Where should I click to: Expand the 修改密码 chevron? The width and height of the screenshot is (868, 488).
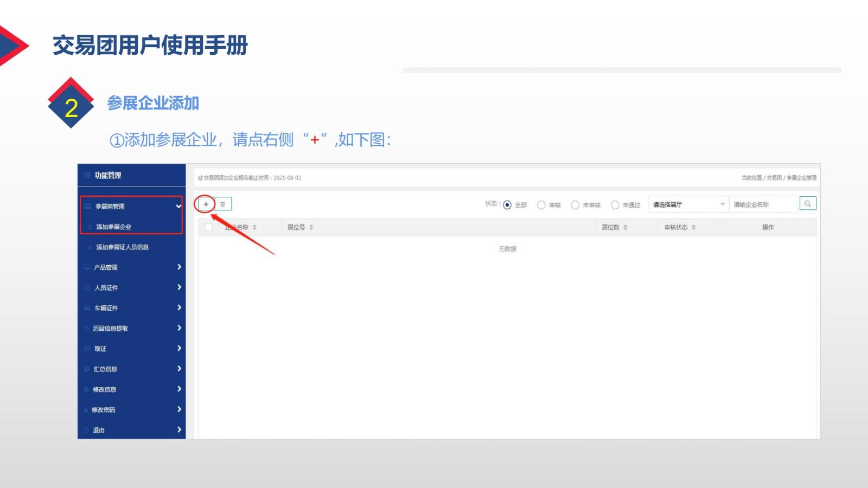pos(179,409)
